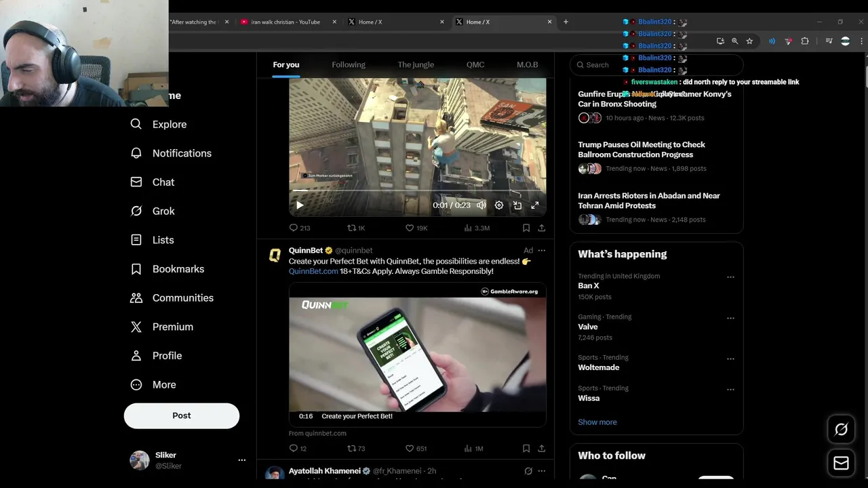This screenshot has width=868, height=488.
Task: Open the floating Grok button
Action: 841,429
